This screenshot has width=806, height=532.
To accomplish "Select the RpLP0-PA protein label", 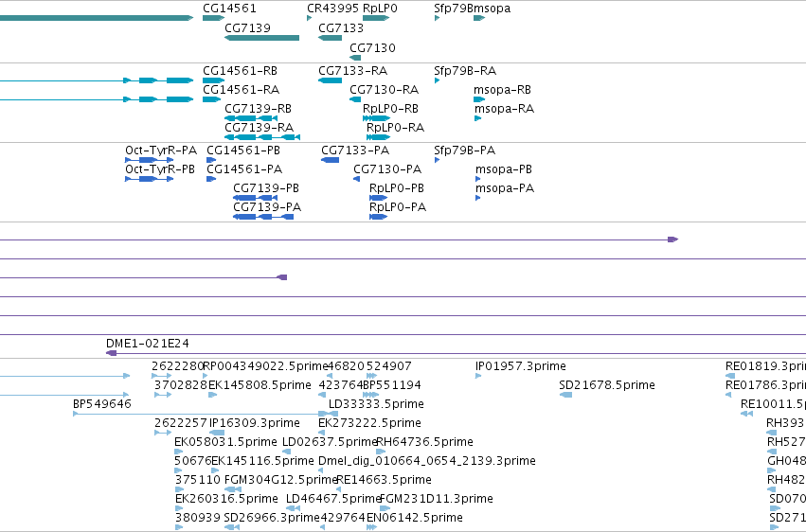I will [x=398, y=207].
